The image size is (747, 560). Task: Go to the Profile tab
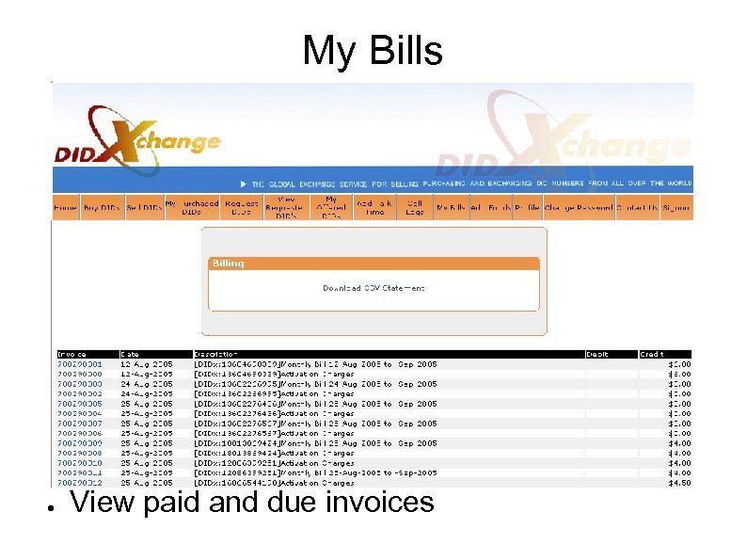coord(528,207)
